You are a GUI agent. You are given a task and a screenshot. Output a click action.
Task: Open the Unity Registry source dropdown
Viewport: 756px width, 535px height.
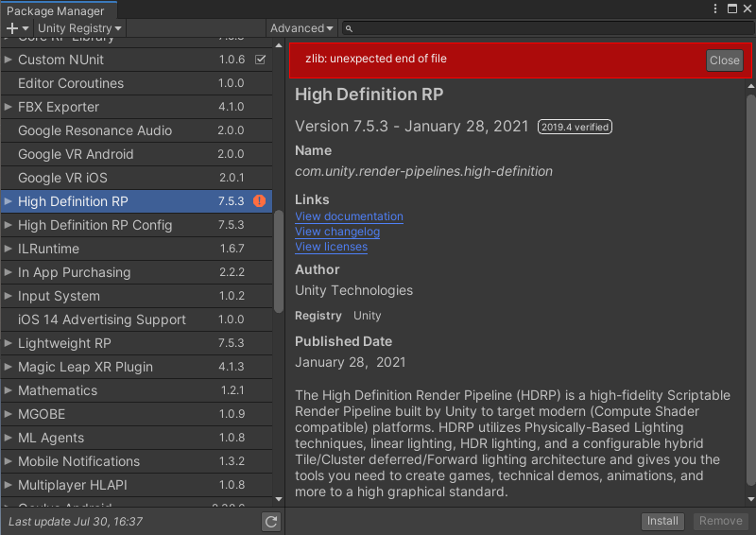[79, 28]
